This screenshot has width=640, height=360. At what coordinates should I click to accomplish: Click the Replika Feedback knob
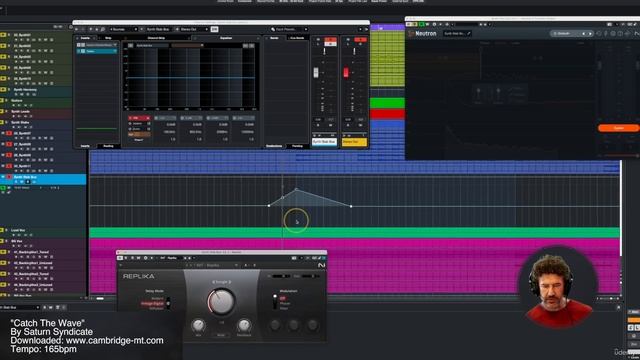244,325
